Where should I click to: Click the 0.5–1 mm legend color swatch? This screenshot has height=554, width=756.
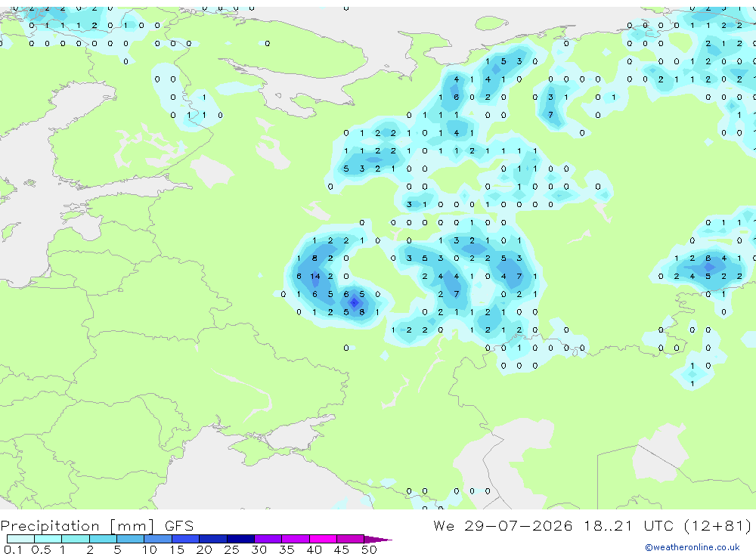48,539
